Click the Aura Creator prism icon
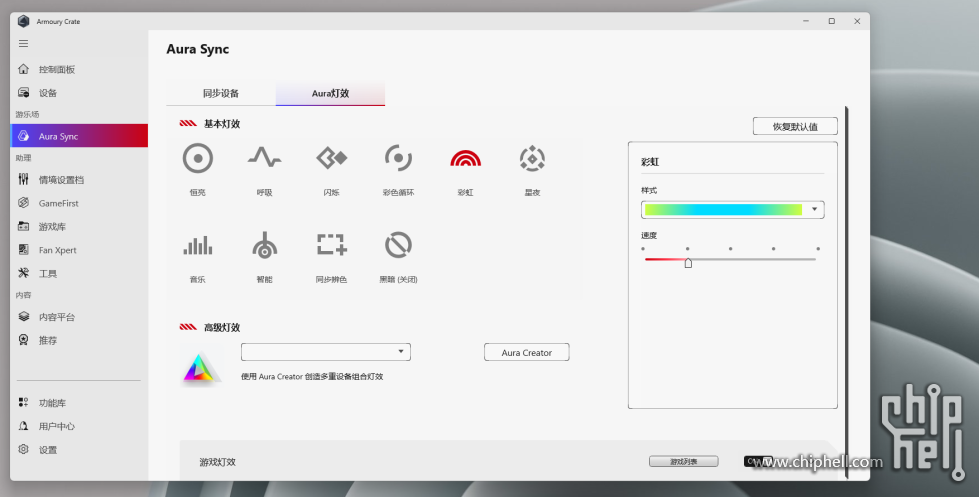The width and height of the screenshot is (979, 497). (x=200, y=368)
